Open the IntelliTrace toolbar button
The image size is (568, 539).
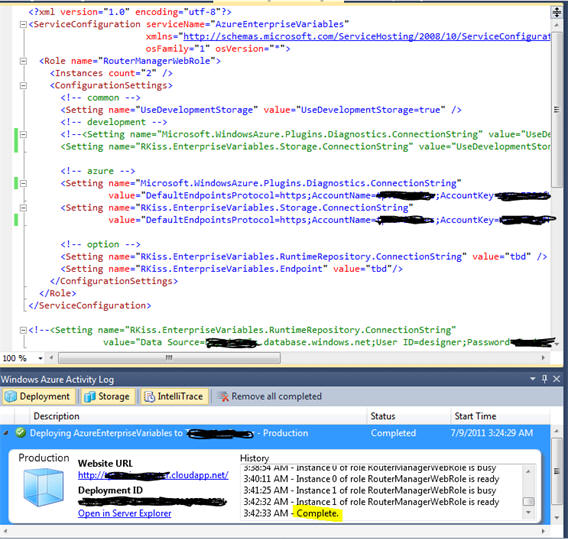point(175,396)
